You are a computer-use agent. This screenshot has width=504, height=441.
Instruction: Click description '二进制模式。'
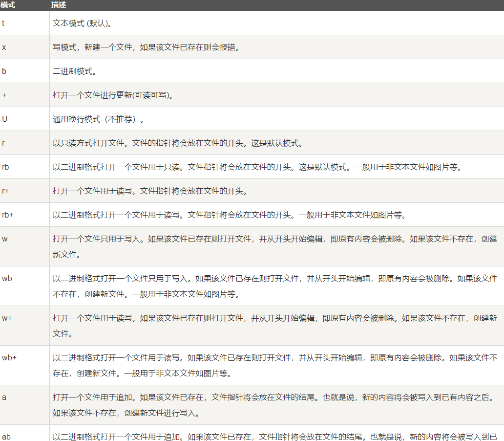coord(75,71)
